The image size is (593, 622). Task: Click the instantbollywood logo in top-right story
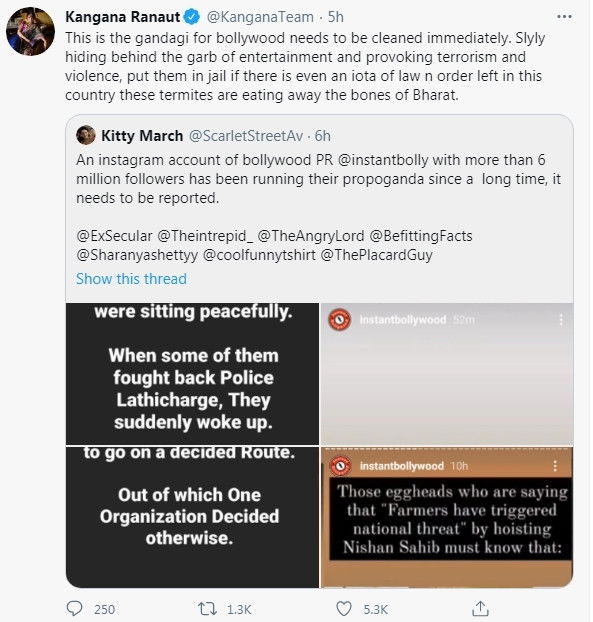pos(340,319)
